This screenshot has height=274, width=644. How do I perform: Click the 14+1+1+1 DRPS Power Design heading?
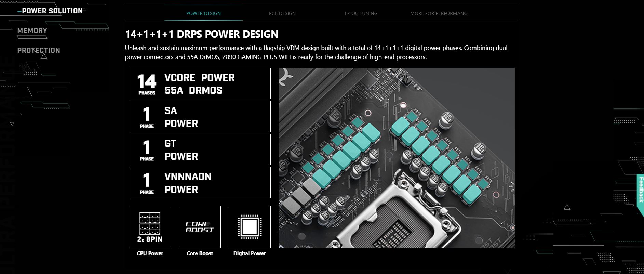[x=202, y=34]
